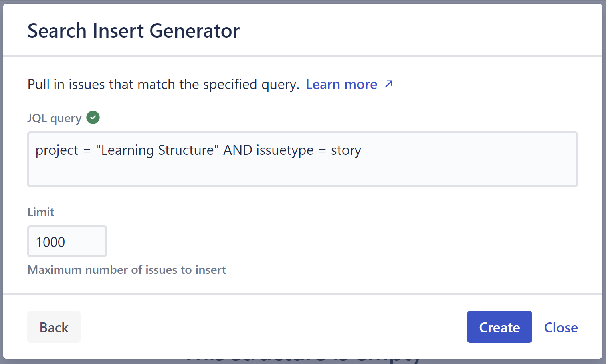
Task: Select the JQL query label text
Action: click(54, 118)
